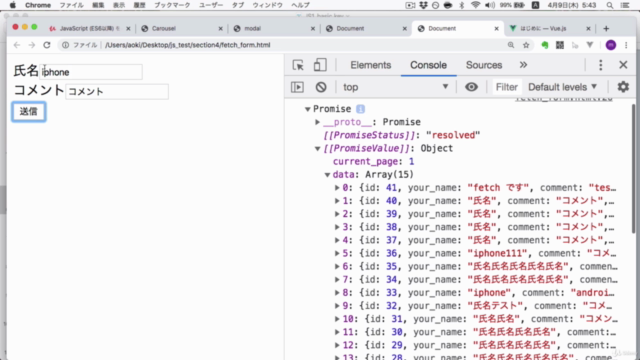Click the 送信 submit button
The height and width of the screenshot is (360, 640).
[x=29, y=111]
